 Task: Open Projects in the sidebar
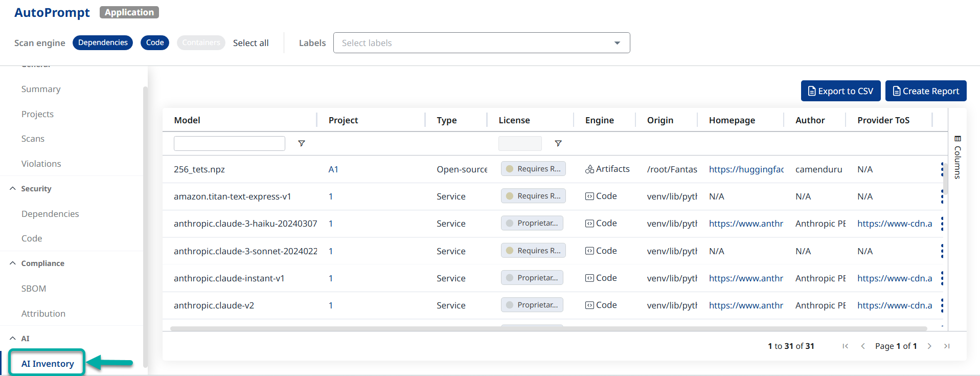coord(37,114)
